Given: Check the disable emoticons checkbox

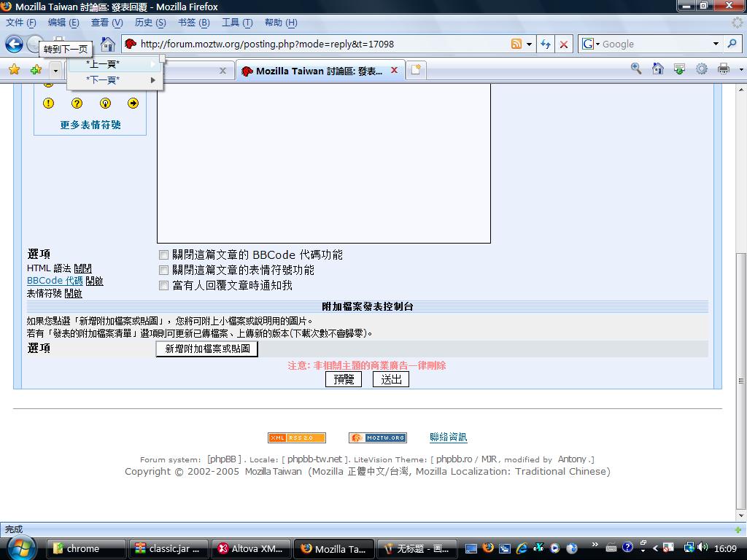Looking at the screenshot, I should (x=164, y=271).
